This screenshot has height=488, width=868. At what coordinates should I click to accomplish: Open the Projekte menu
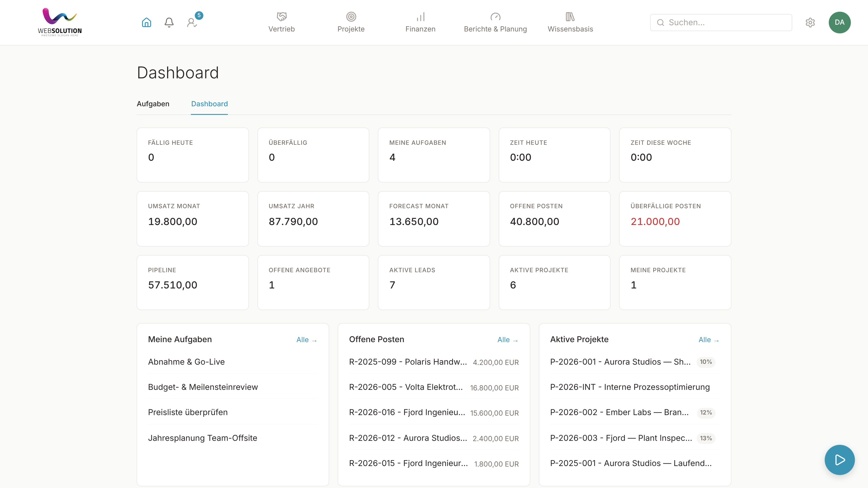351,23
